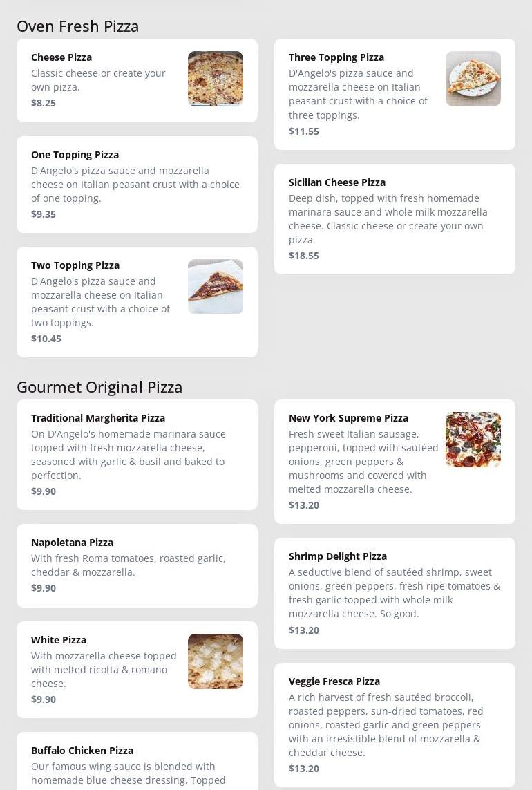Choose the Napoletana Pizza menu card

click(137, 566)
